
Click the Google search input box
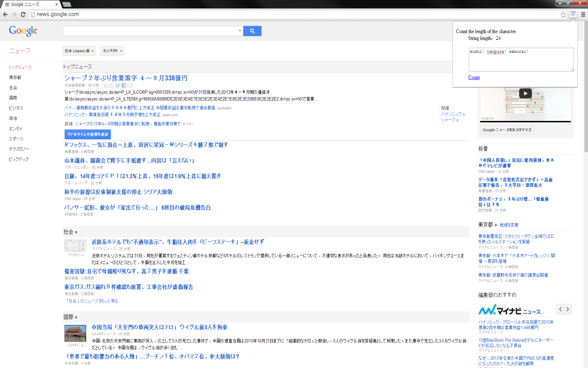pyautogui.click(x=150, y=31)
